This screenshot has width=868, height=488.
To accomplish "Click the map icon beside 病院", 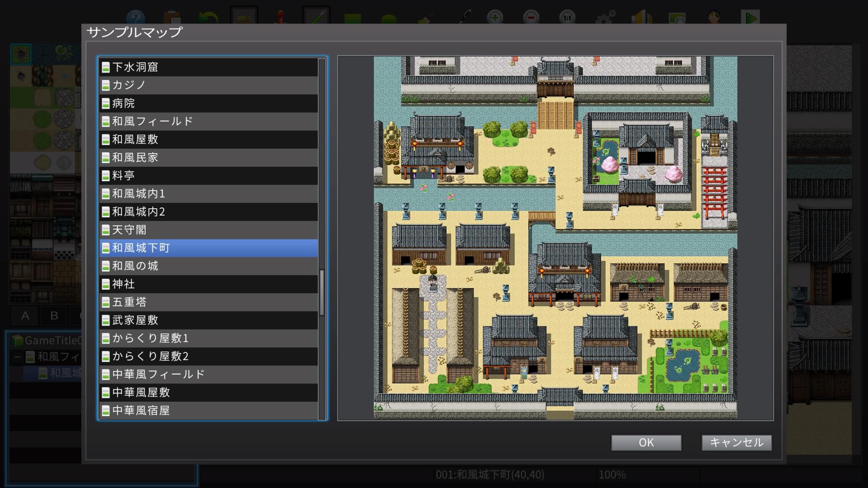I will (106, 103).
